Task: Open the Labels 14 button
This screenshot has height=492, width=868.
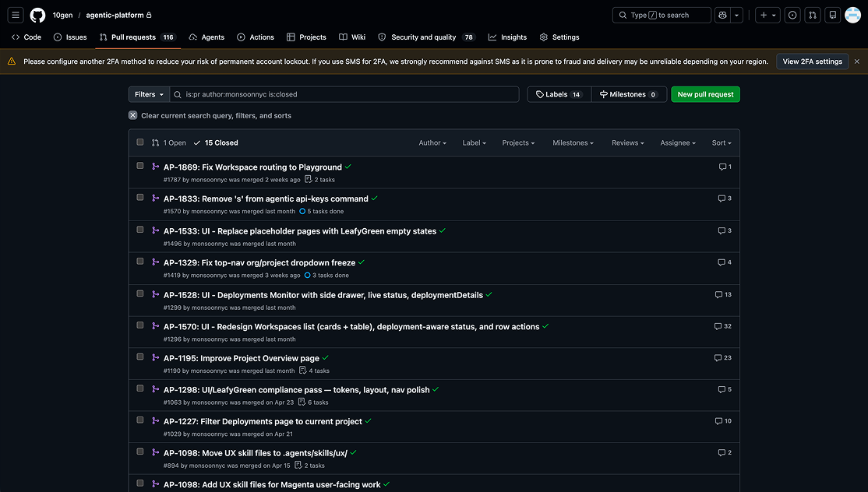Action: click(559, 94)
